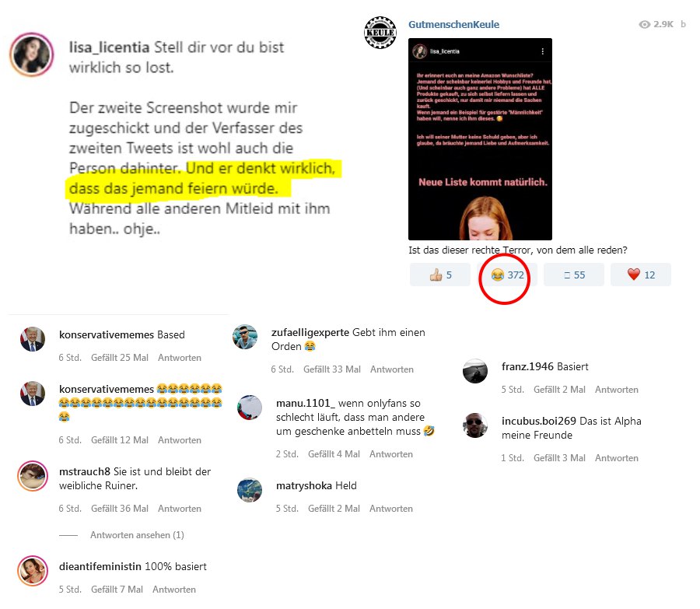Open zufaelligexperte's profile picture
700x609 pixels.
tap(245, 337)
